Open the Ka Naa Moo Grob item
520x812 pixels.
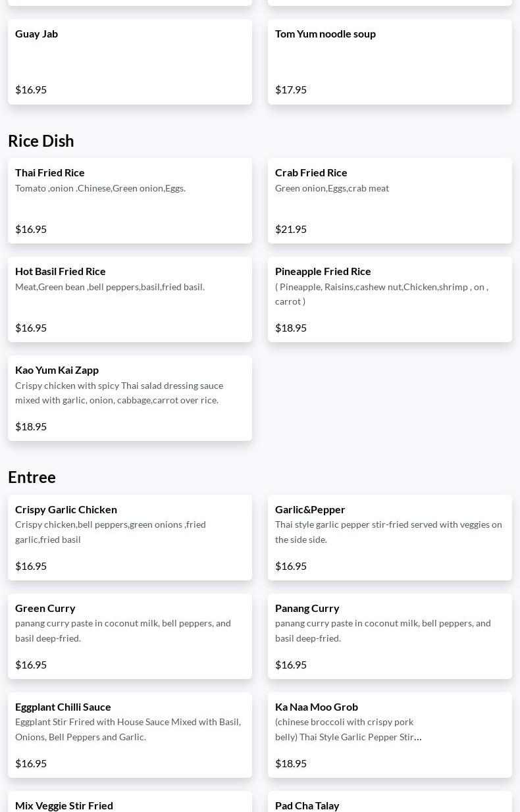pyautogui.click(x=390, y=735)
